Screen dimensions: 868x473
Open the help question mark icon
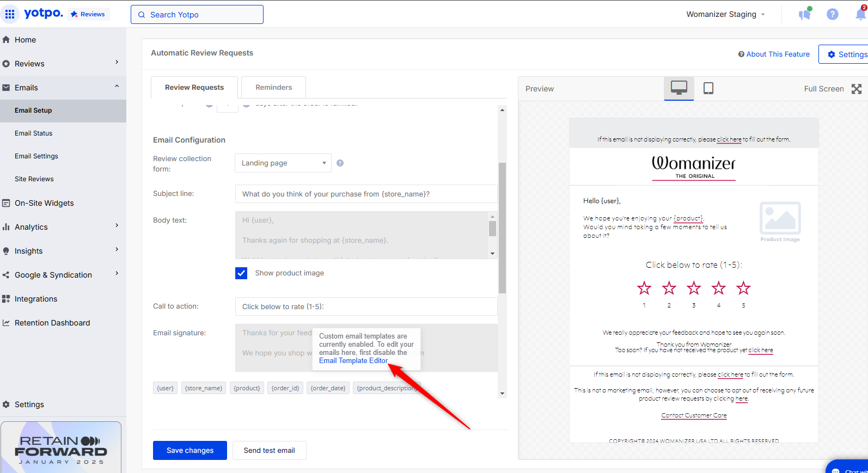833,14
